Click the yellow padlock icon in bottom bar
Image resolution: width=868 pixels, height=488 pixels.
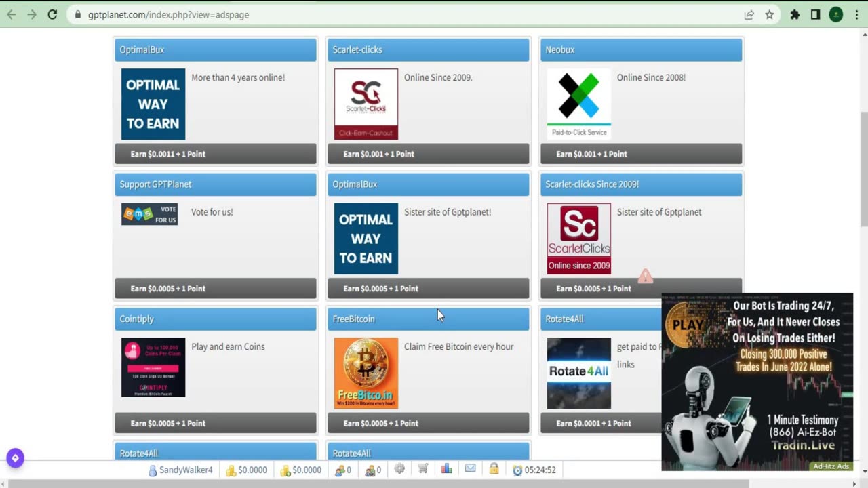[x=494, y=469]
